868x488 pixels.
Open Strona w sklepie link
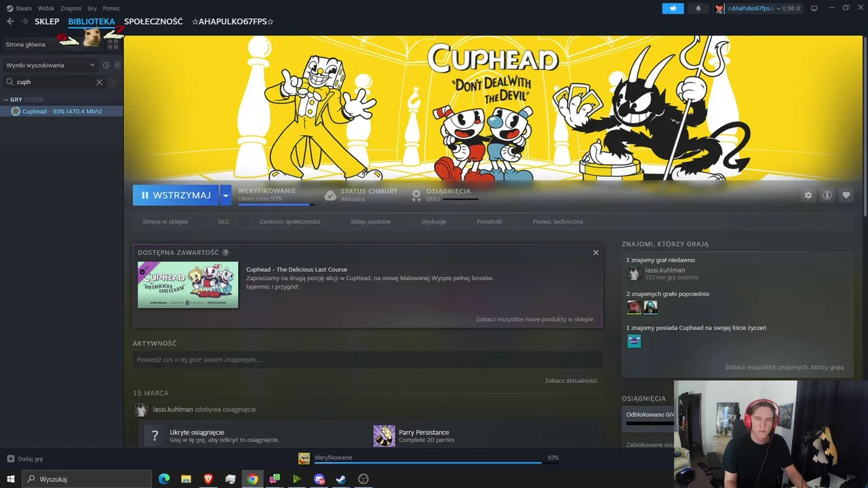(165, 222)
